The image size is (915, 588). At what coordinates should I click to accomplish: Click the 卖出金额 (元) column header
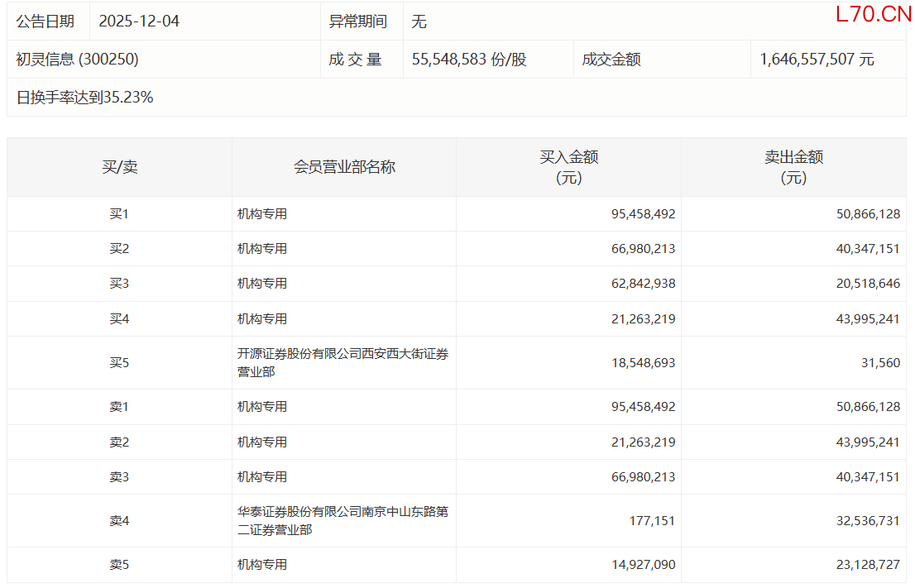[x=793, y=167]
